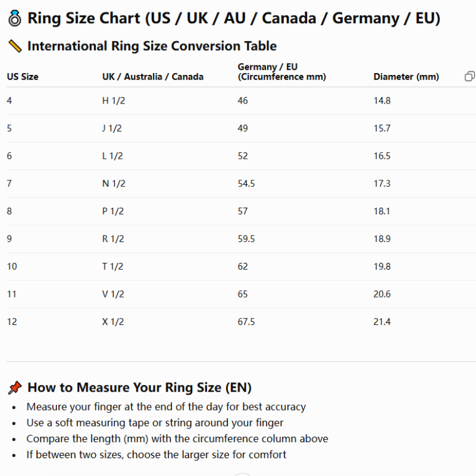Select the X 1/2 UK size
The image size is (476, 476).
pyautogui.click(x=113, y=321)
